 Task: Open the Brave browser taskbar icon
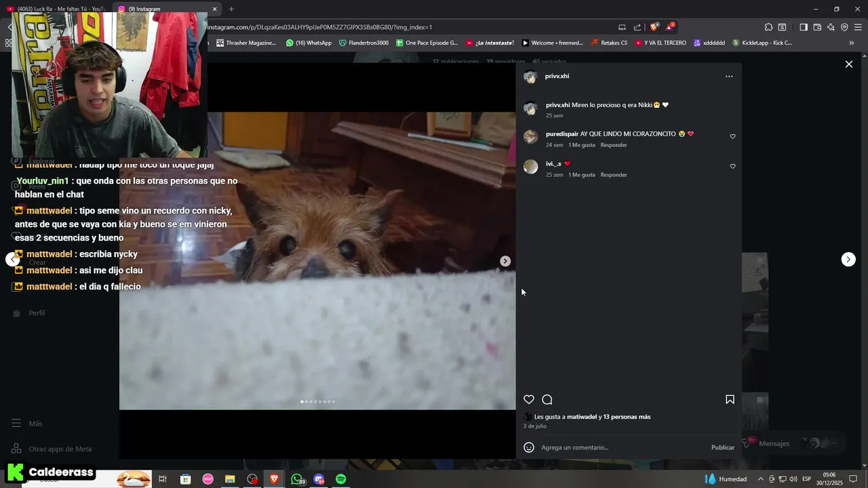coord(275,479)
